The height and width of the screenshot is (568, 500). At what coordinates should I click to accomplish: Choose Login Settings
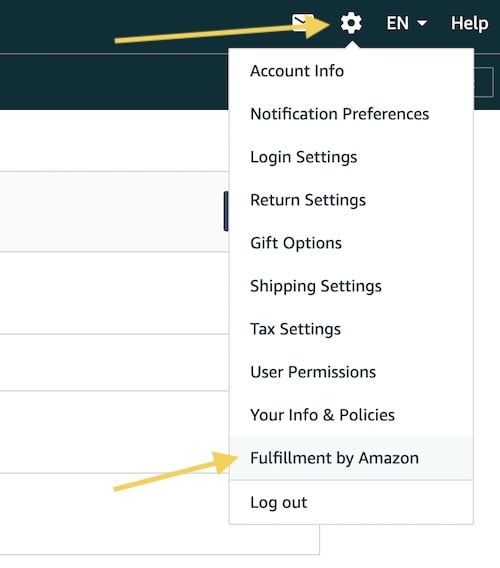tap(304, 157)
